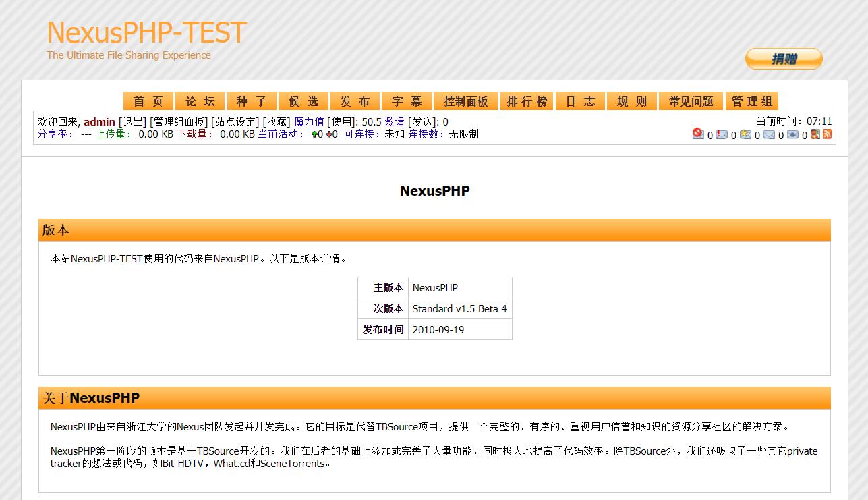Screen dimensions: 868x500
Task: Open the 日志 log menu
Action: click(581, 101)
